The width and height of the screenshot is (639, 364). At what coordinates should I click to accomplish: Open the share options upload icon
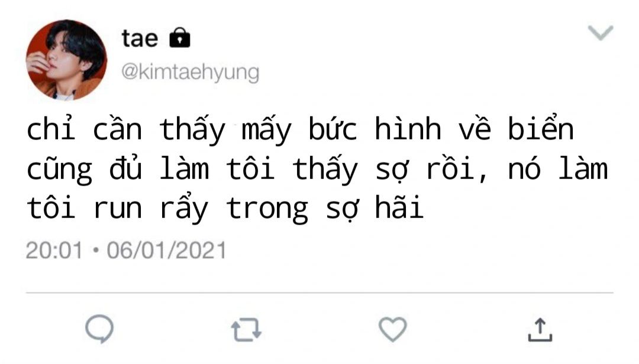click(540, 330)
